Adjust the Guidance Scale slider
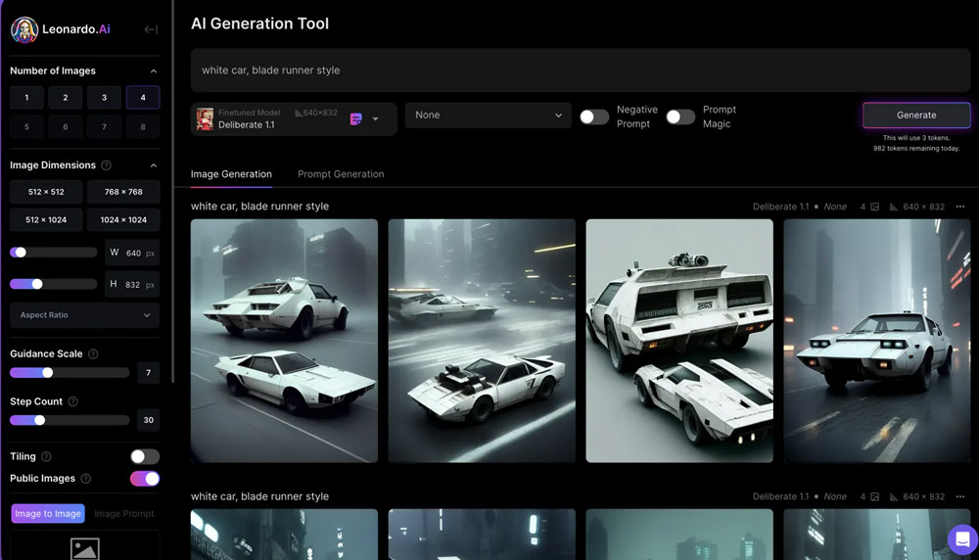 tap(47, 373)
